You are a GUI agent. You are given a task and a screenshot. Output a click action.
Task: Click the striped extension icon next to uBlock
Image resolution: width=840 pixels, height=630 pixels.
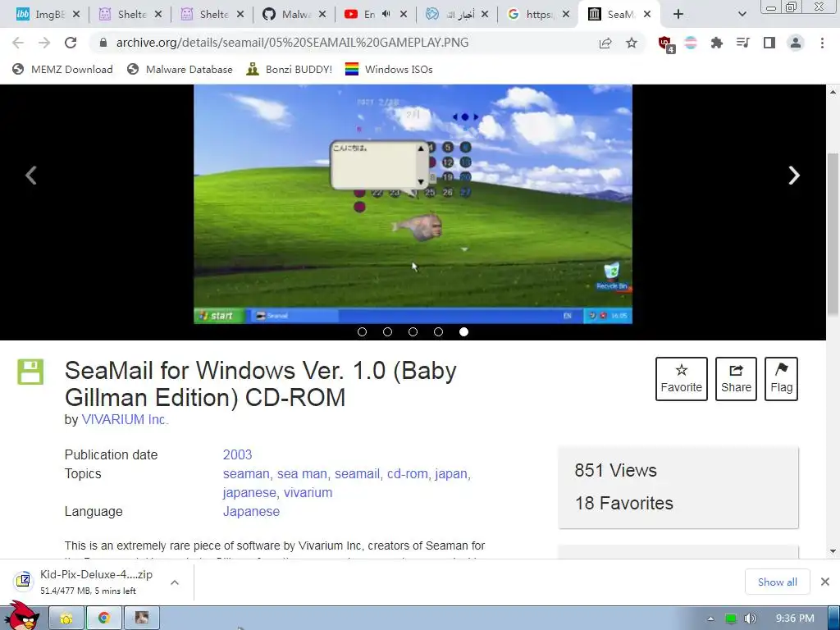(x=691, y=43)
